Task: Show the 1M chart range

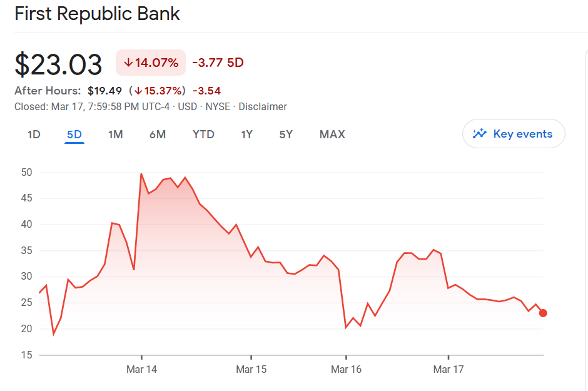Action: coord(115,135)
